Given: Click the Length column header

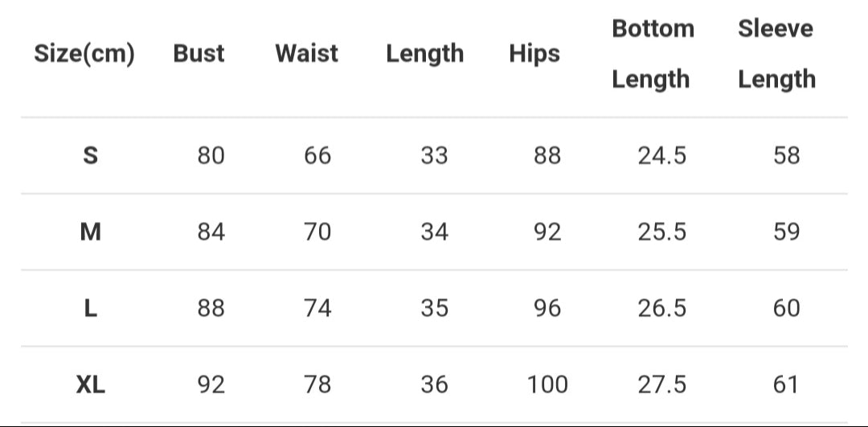Looking at the screenshot, I should click(x=424, y=54).
